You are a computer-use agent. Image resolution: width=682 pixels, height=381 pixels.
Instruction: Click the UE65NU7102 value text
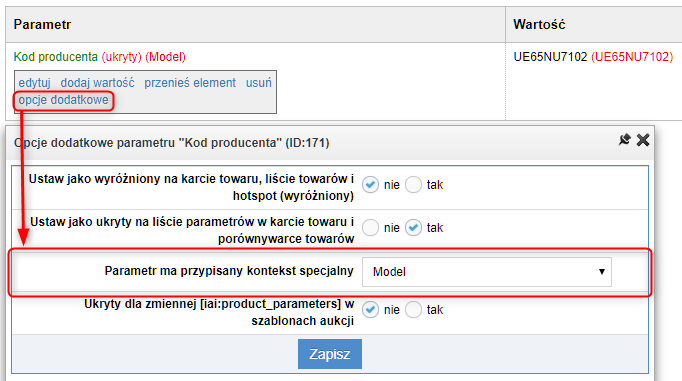coord(550,57)
